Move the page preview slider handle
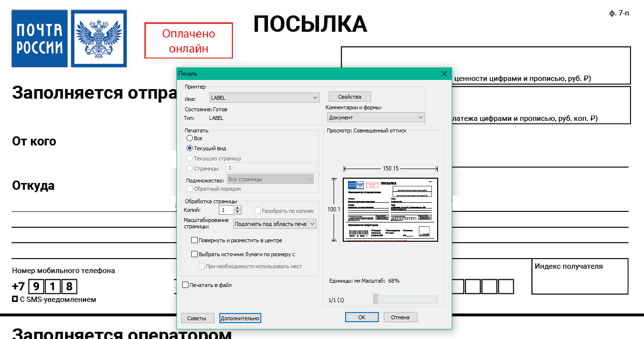Image resolution: width=644 pixels, height=339 pixels. click(x=376, y=300)
